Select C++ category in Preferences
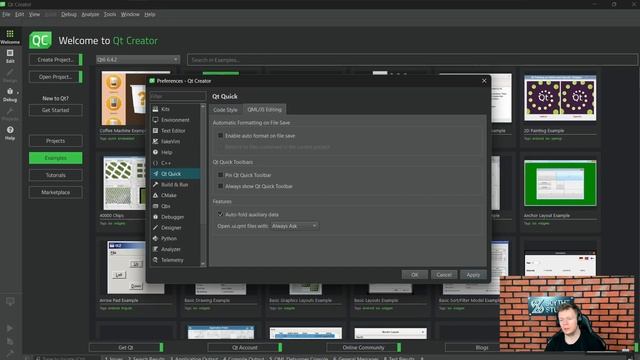Screen dimensions: 640x360 tap(175, 163)
